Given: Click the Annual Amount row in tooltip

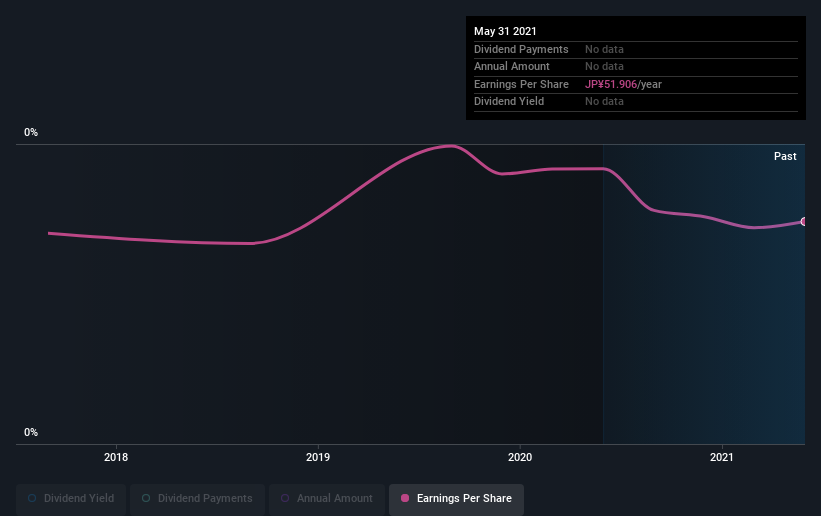Looking at the screenshot, I should pyautogui.click(x=636, y=67).
